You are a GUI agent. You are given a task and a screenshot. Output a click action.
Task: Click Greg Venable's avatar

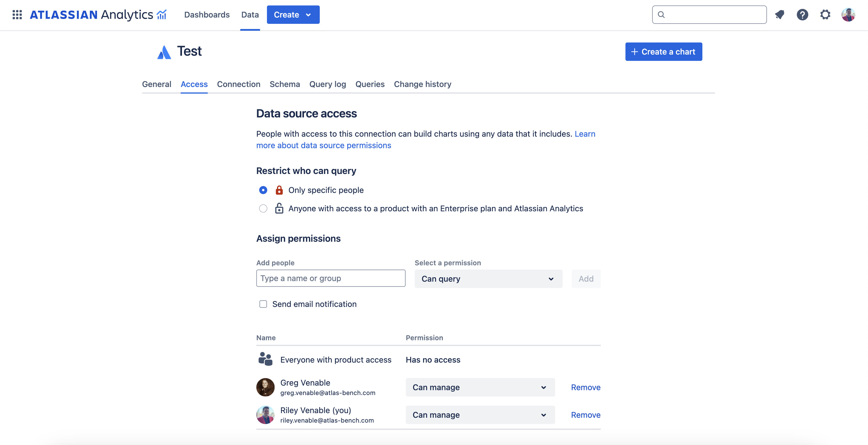pyautogui.click(x=266, y=387)
